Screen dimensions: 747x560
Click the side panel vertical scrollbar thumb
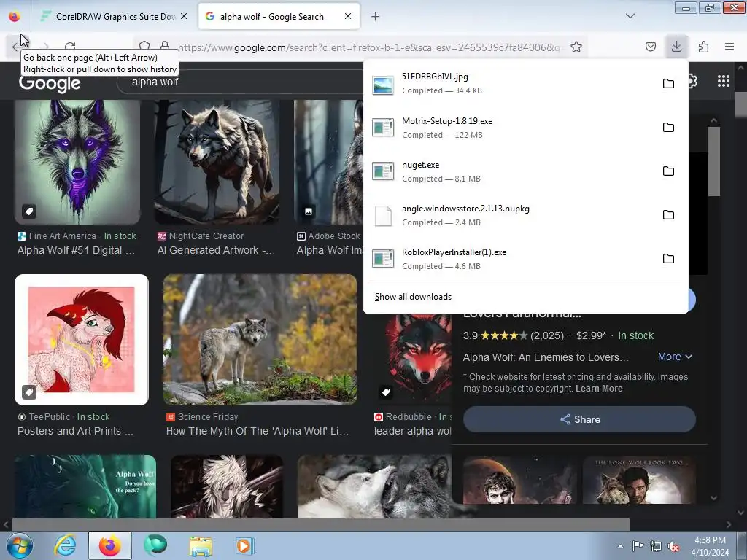[x=713, y=162]
